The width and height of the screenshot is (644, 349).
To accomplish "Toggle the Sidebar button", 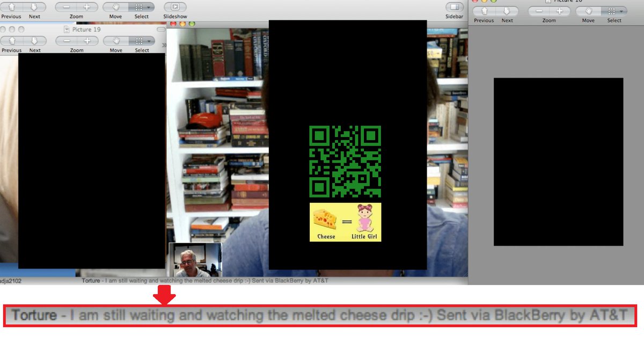I will 454,7.
